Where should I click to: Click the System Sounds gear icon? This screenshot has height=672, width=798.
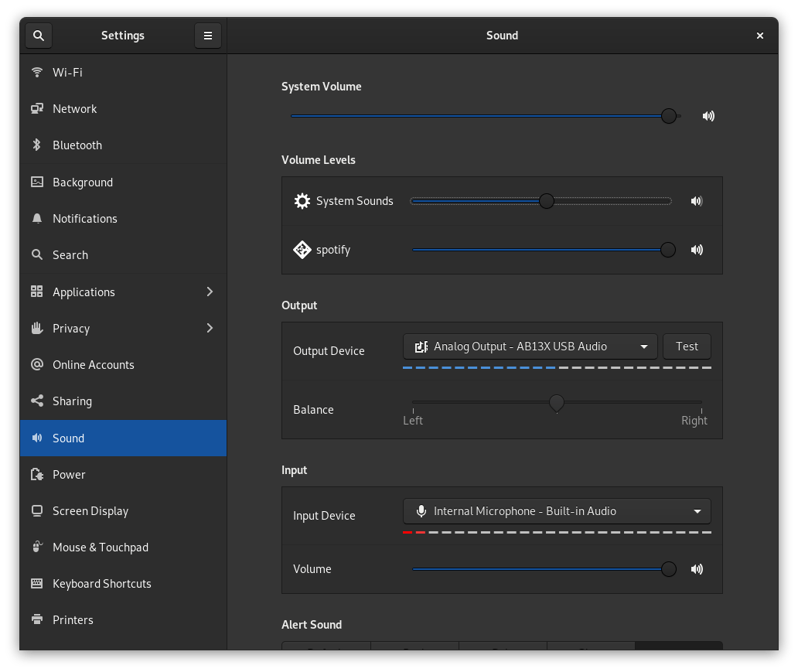coord(302,201)
